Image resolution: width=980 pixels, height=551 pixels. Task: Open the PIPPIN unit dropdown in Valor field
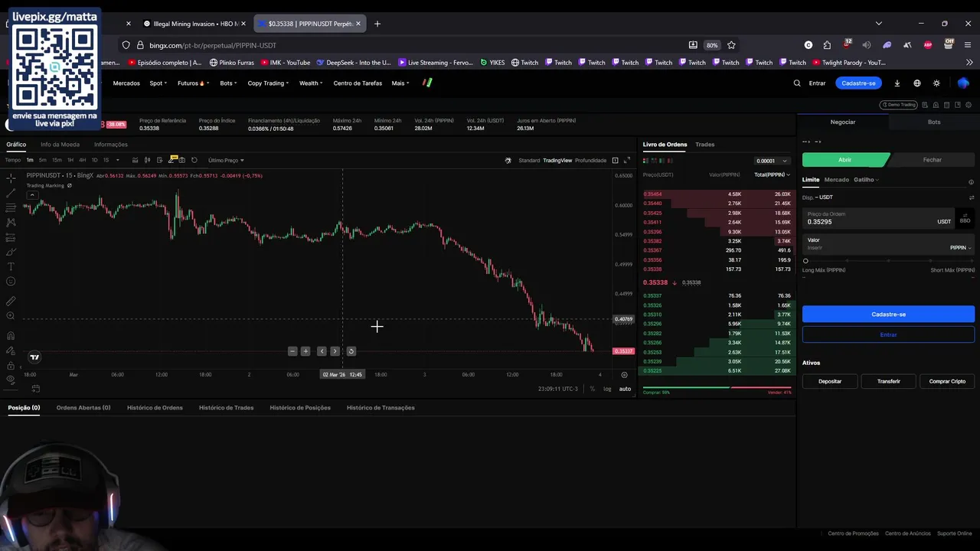(960, 248)
